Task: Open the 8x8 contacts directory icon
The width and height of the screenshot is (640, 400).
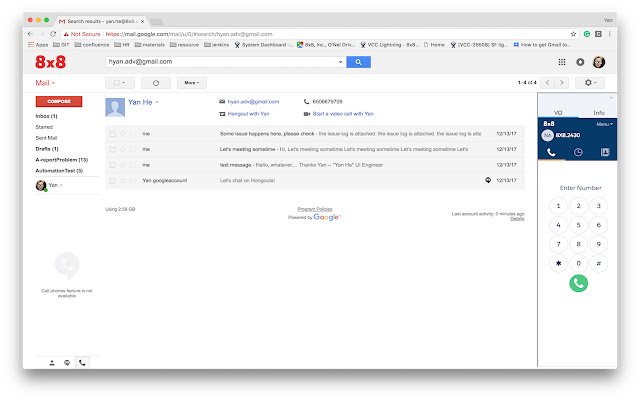Action: pos(605,152)
